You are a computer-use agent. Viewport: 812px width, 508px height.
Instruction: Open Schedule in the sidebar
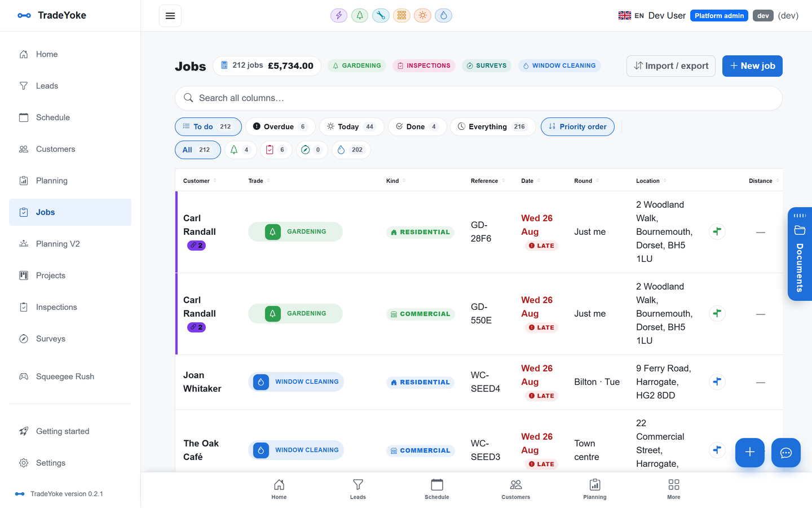tap(70, 117)
